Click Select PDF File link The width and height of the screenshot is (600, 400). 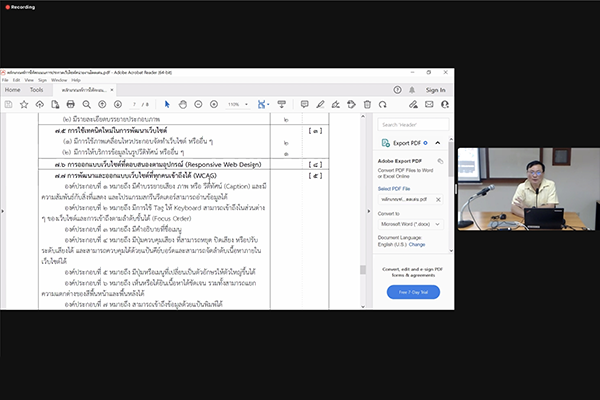(x=394, y=189)
